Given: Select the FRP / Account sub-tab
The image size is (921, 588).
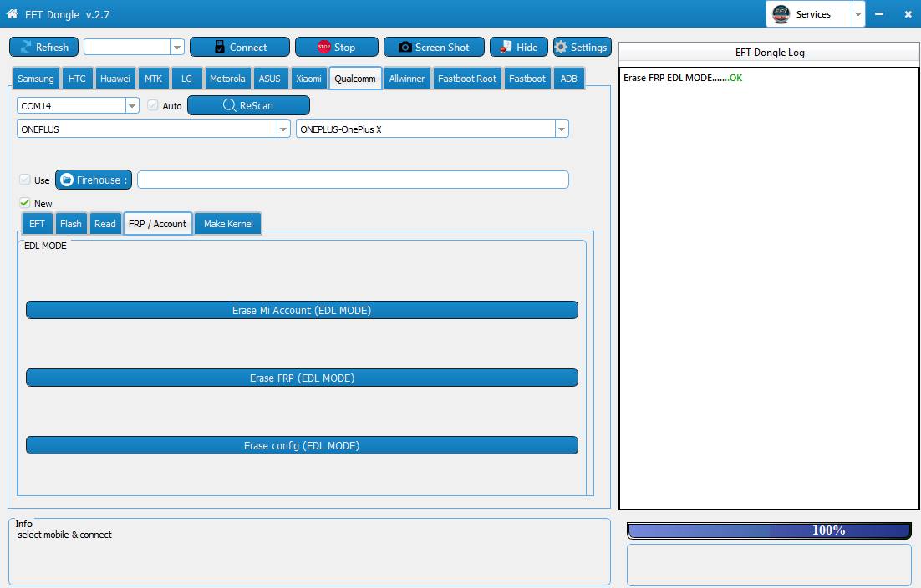Looking at the screenshot, I should click(157, 224).
